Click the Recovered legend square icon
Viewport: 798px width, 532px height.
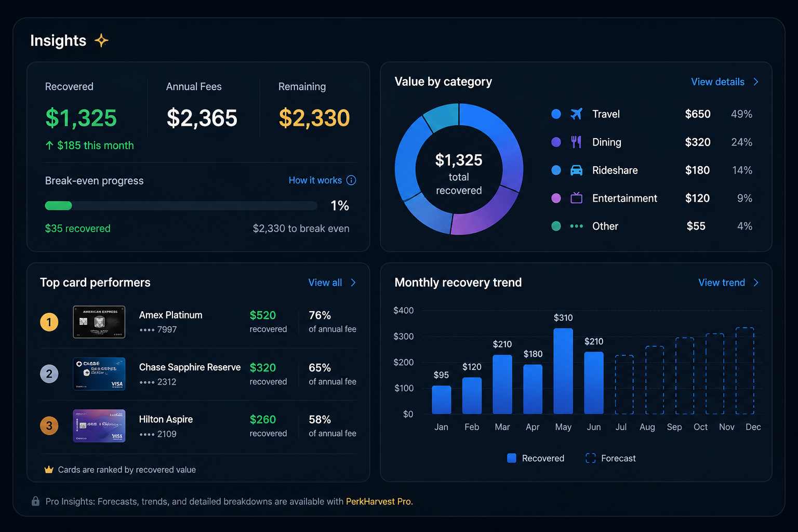coord(512,458)
